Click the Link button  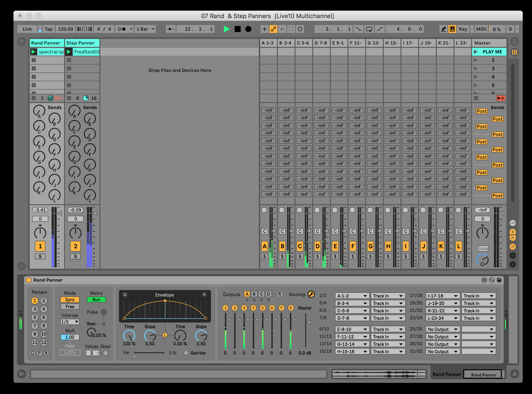point(27,29)
